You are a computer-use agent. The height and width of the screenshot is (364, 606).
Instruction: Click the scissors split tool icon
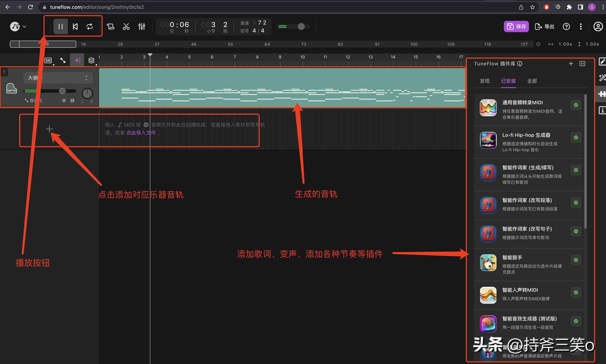pos(126,26)
